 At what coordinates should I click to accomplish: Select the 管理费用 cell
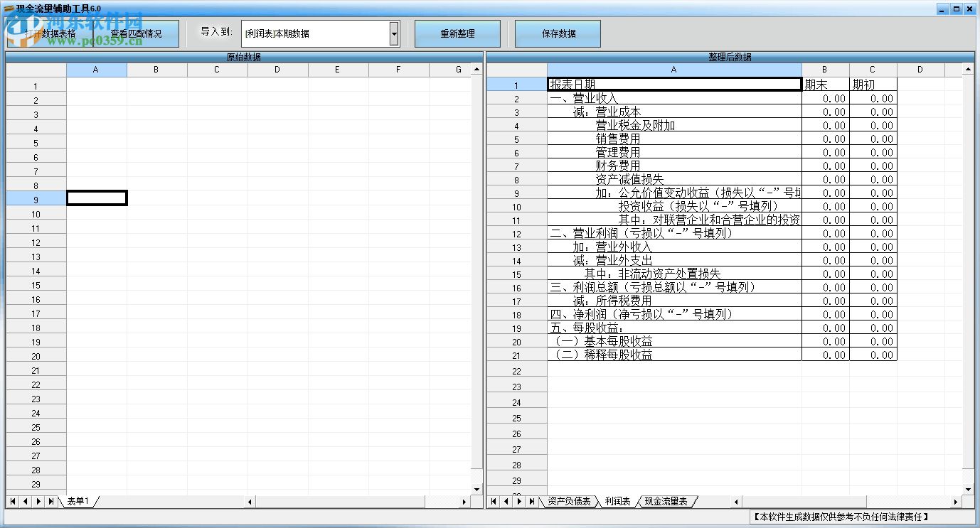tap(674, 152)
